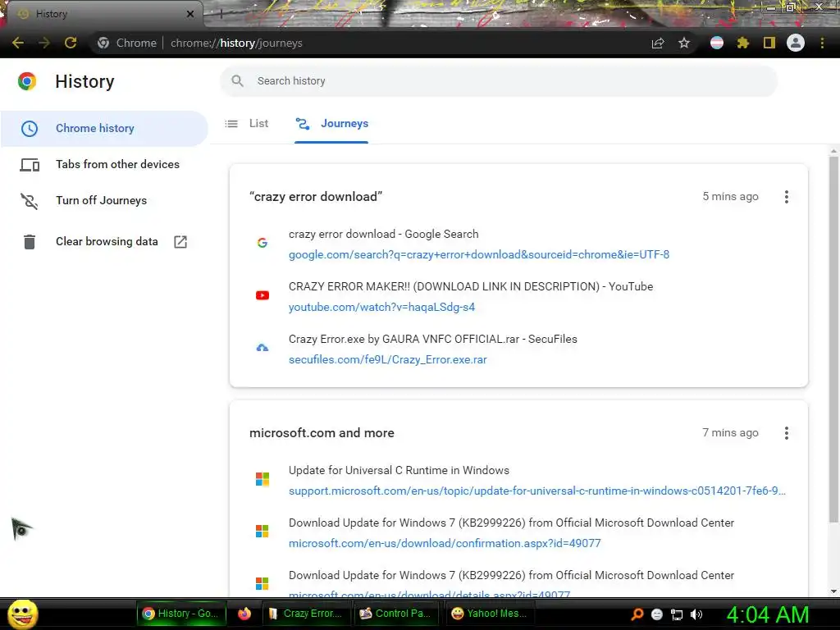Open youtube.com/watch?v=haqaLSdg-s4 link
The height and width of the screenshot is (630, 840).
tap(382, 307)
